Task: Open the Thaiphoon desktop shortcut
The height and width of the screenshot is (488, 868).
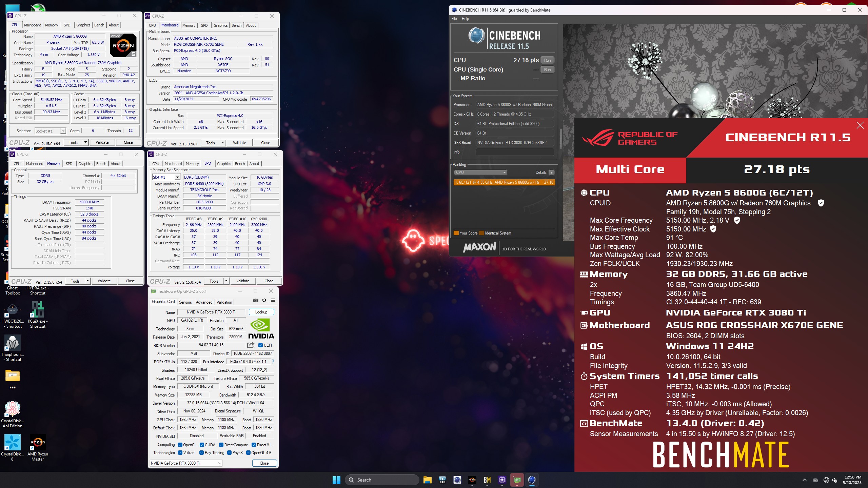Action: (13, 348)
